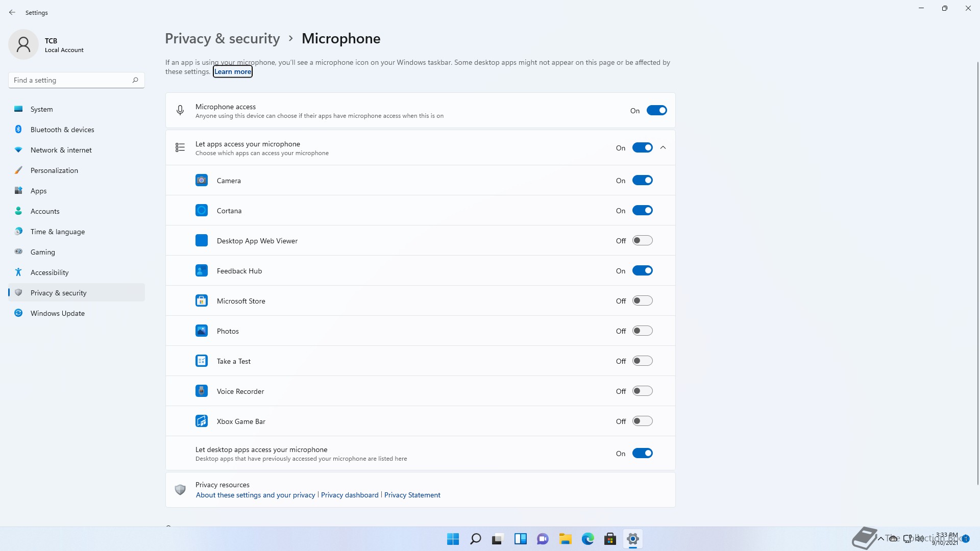Click the Xbox Game Bar app icon
The width and height of the screenshot is (980, 551).
tap(202, 421)
